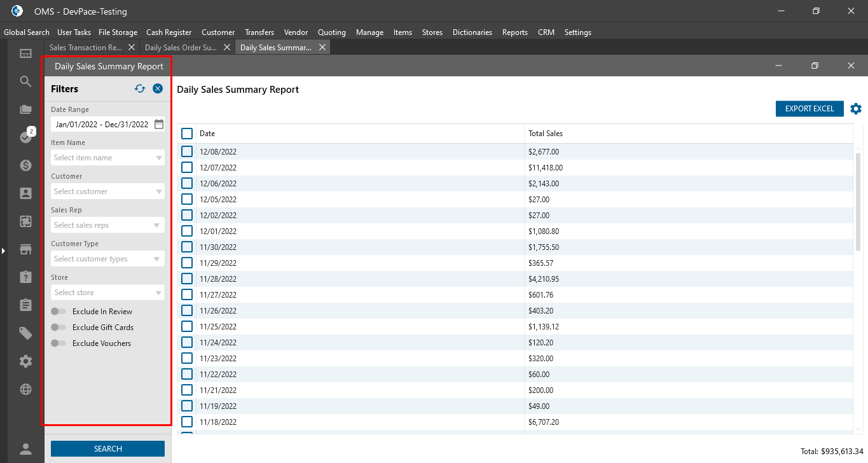
Task: Open the globe icon in sidebar
Action: (25, 389)
